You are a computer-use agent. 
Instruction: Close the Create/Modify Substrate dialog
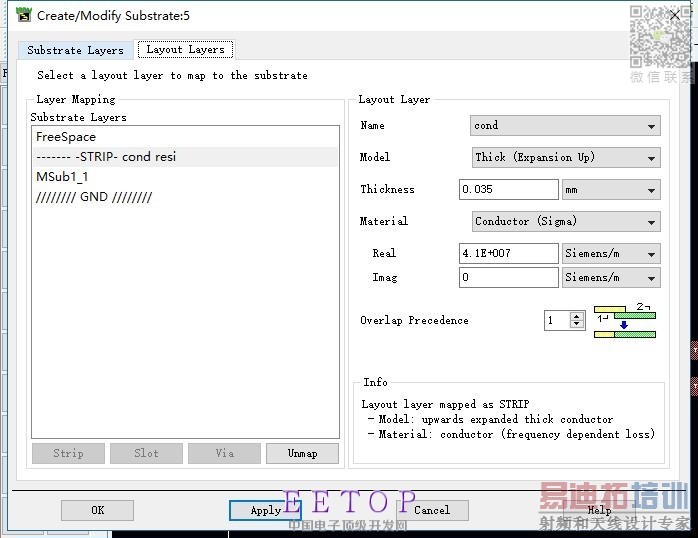pyautogui.click(x=675, y=16)
